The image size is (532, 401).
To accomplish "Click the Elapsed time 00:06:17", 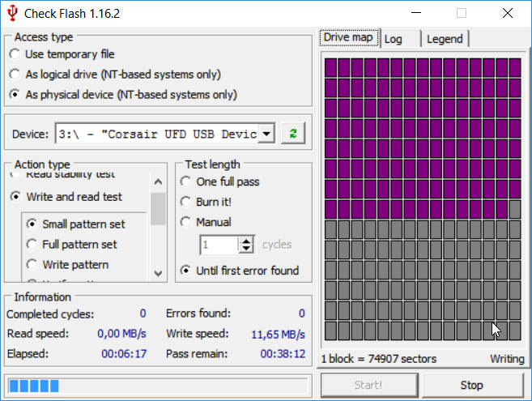I will 124,354.
